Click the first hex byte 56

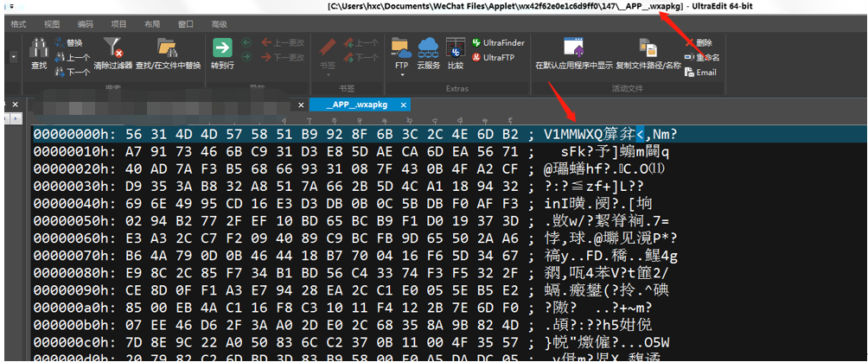click(x=134, y=134)
